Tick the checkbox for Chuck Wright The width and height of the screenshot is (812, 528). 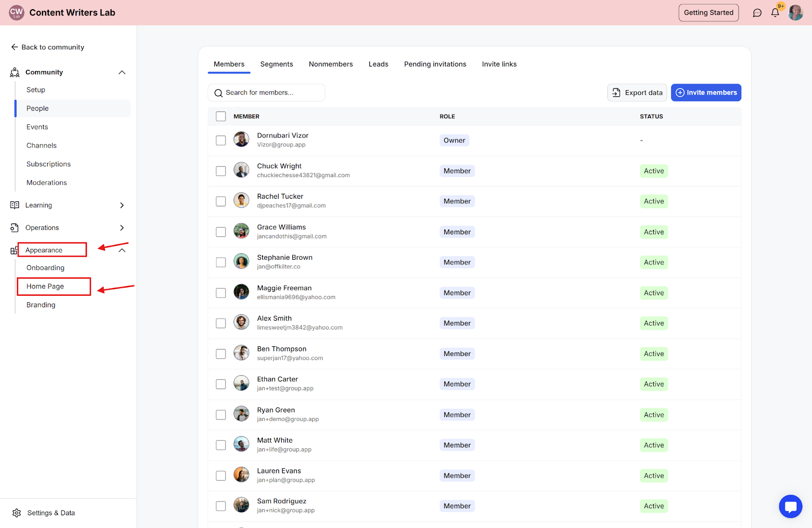tap(221, 171)
